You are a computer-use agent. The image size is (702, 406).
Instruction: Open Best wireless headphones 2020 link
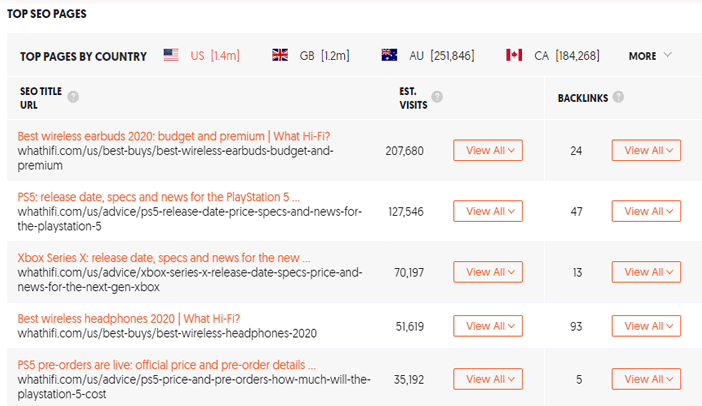point(128,319)
